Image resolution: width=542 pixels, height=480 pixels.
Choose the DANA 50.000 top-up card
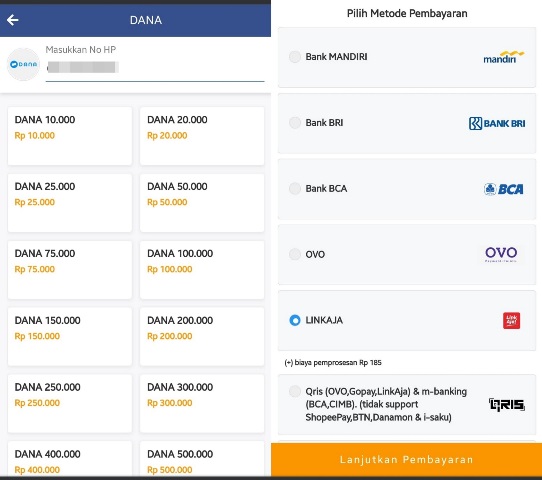(202, 203)
